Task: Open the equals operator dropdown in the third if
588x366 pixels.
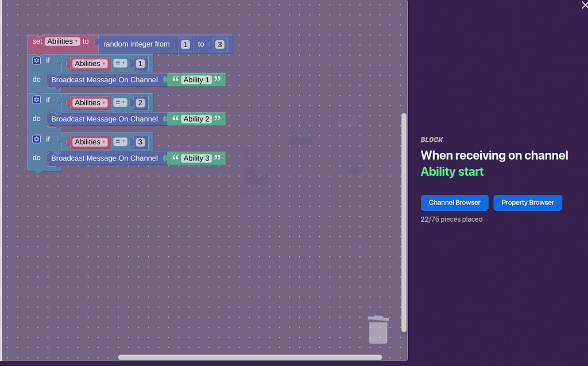Action: tap(119, 141)
